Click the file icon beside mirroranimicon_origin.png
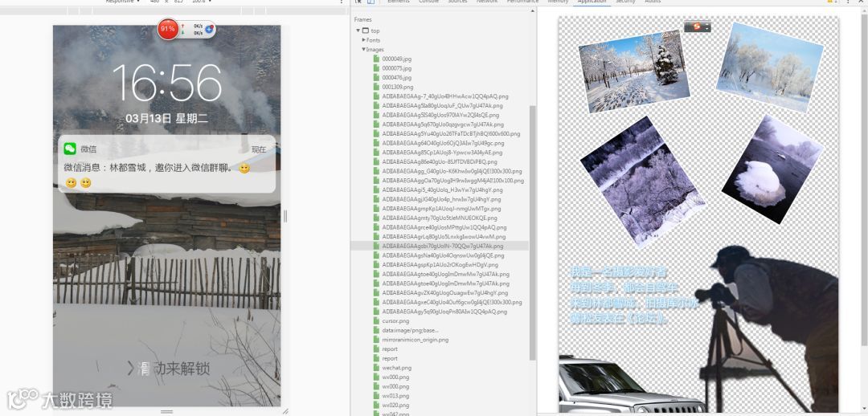Screen dimensions: 868x416 pyautogui.click(x=376, y=340)
